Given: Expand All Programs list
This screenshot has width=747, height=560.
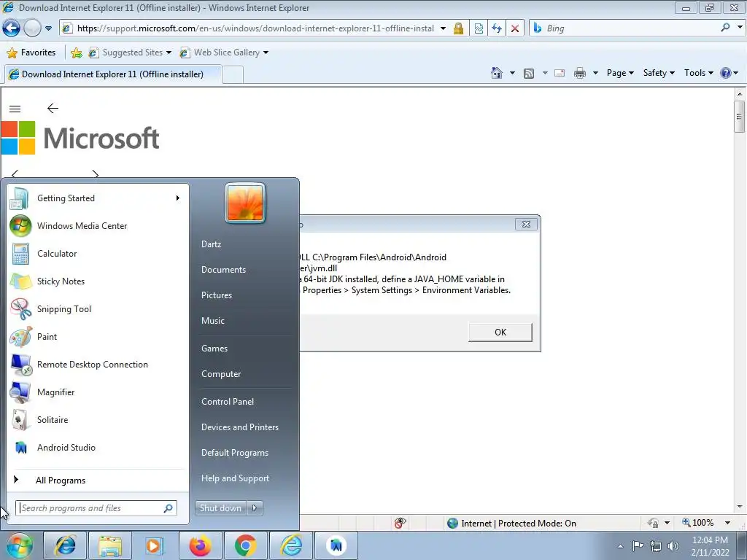Looking at the screenshot, I should (98, 480).
